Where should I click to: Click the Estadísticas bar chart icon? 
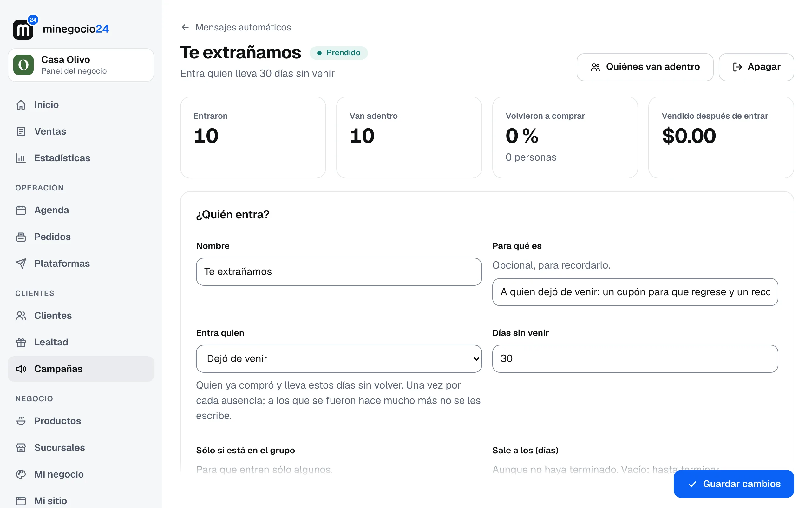point(21,158)
